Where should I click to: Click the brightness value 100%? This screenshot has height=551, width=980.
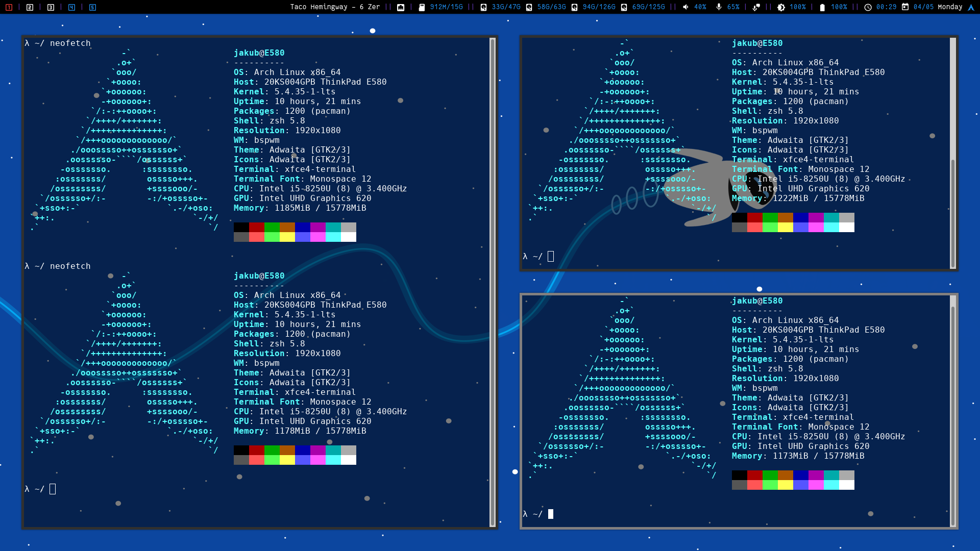(798, 7)
